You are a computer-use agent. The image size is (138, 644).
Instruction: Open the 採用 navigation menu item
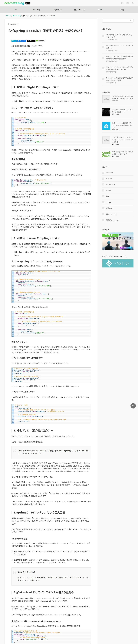tap(122, 10)
